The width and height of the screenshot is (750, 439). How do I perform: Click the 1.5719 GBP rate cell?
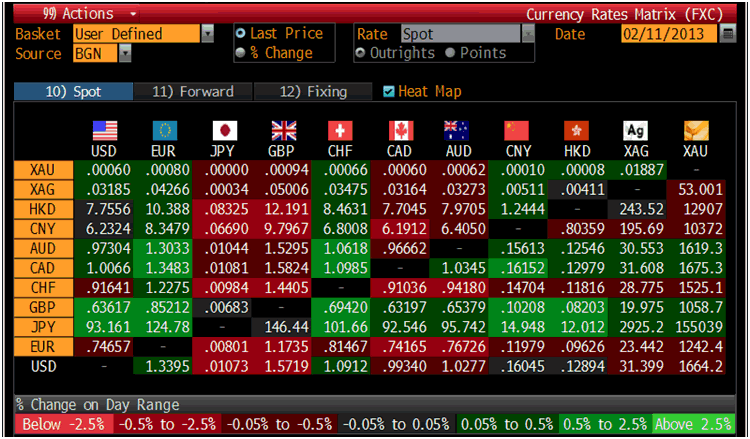(x=281, y=366)
